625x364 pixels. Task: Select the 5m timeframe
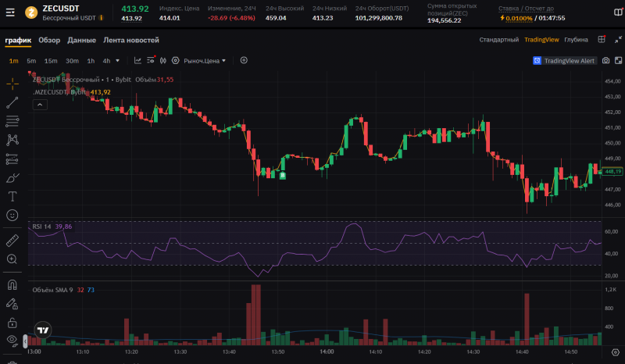point(31,61)
